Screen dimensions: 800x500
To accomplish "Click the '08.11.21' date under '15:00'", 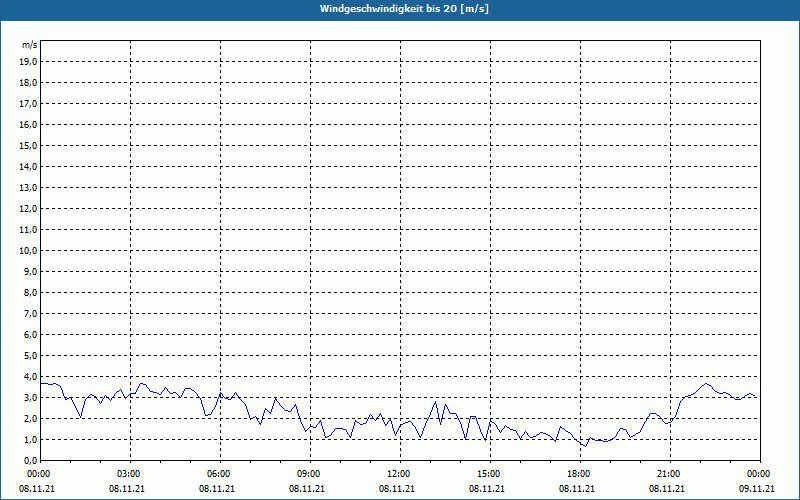I will click(x=487, y=488).
